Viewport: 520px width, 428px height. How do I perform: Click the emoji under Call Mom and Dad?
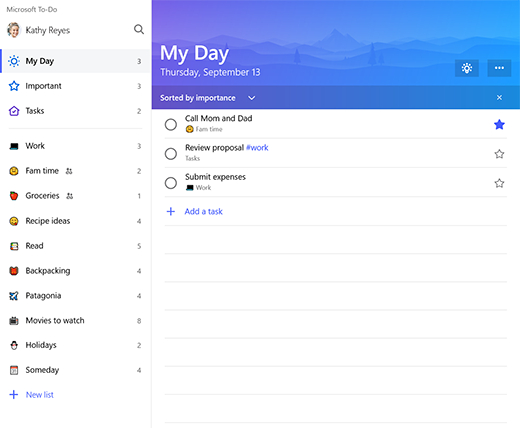tap(189, 129)
